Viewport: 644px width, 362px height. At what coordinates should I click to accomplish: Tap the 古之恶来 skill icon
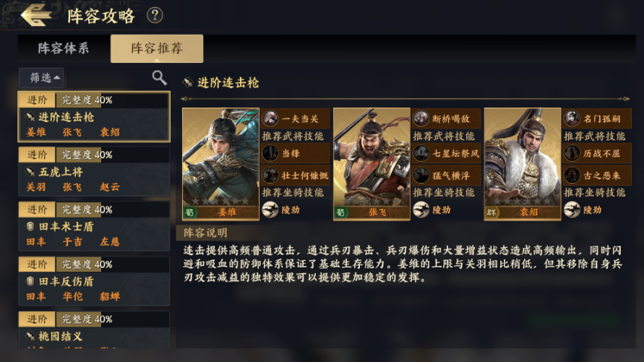coord(572,175)
